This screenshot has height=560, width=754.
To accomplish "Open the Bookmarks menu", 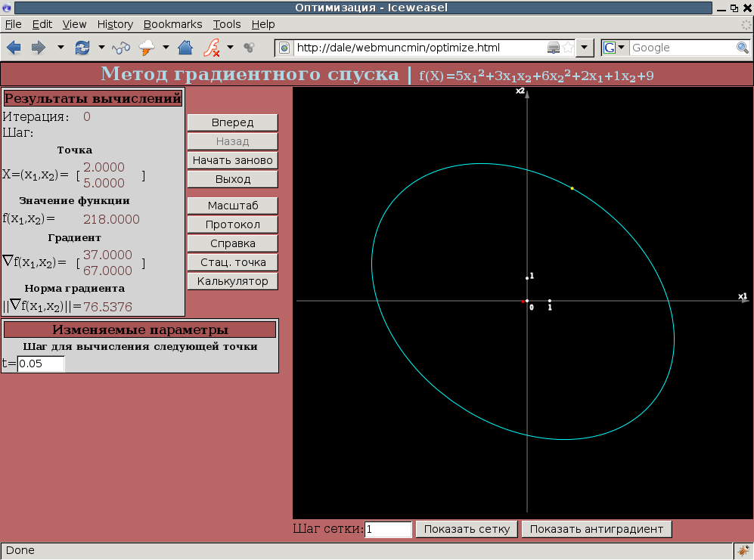I will click(172, 24).
